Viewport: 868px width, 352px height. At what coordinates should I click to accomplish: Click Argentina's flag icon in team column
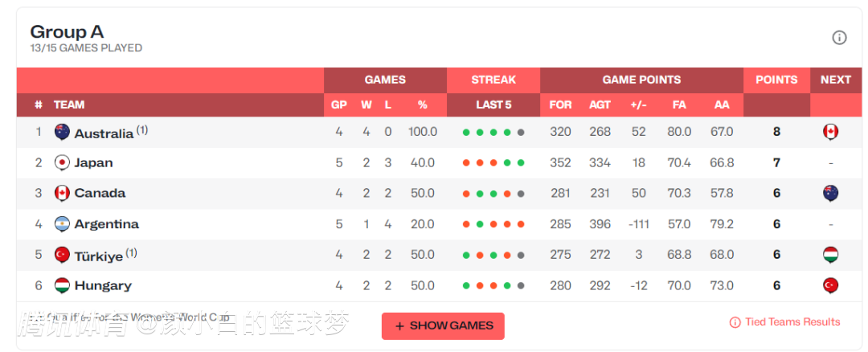tap(62, 224)
